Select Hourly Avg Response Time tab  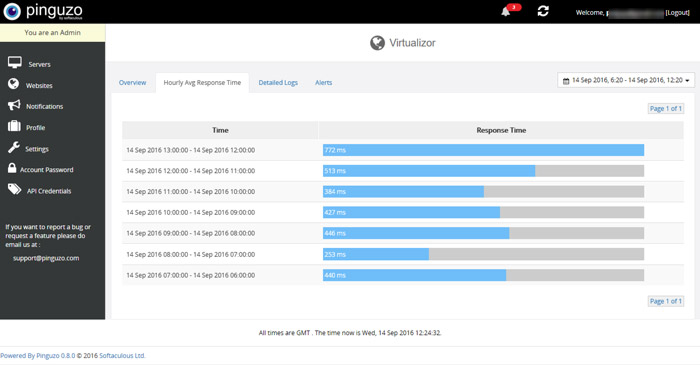pyautogui.click(x=202, y=83)
